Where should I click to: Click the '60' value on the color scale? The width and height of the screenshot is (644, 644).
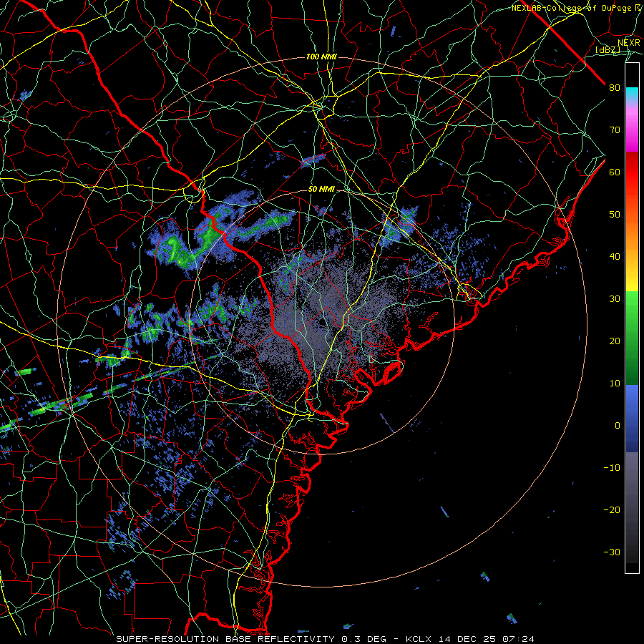pyautogui.click(x=615, y=172)
